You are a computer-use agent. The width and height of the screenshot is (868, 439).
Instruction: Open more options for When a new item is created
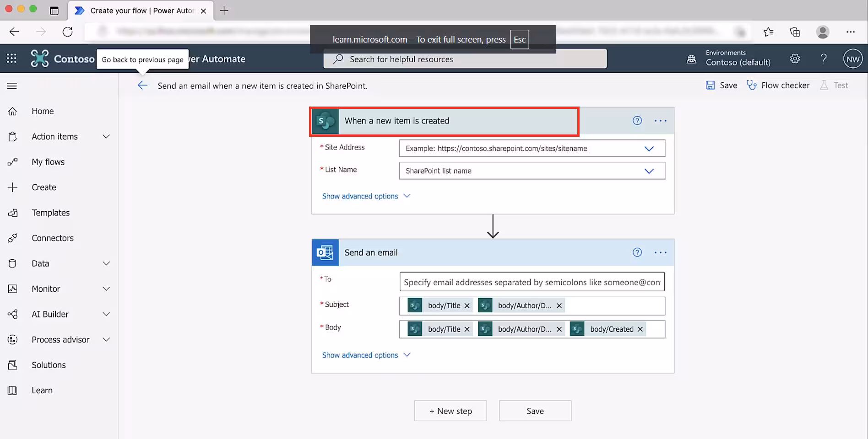(x=661, y=121)
